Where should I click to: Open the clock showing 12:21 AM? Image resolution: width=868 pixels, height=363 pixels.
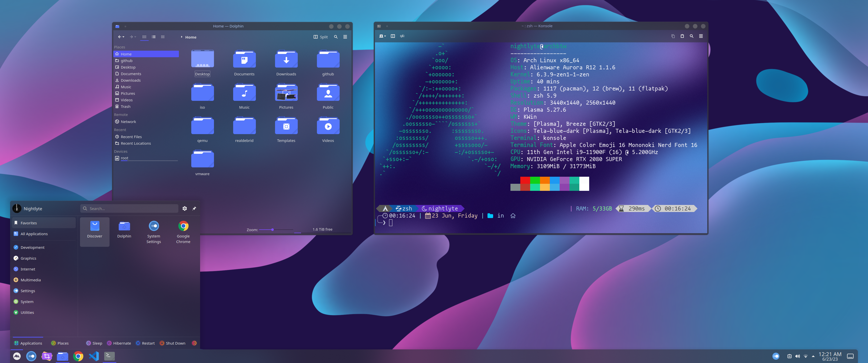[830, 356]
